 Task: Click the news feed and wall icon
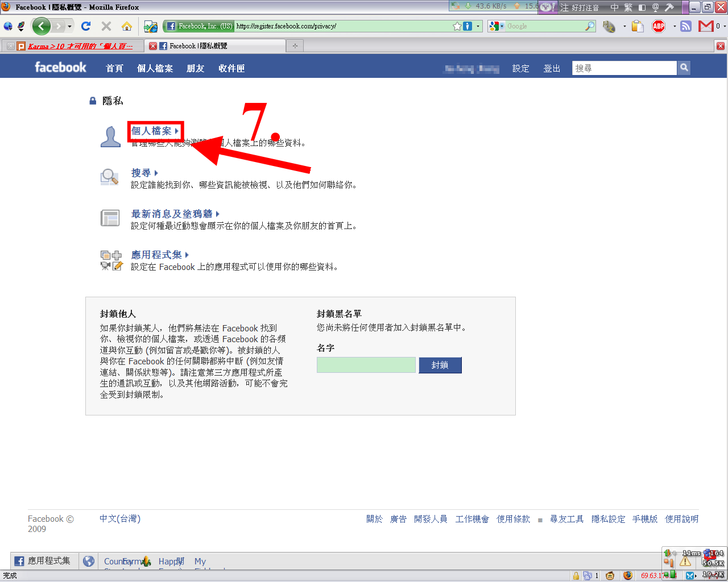pos(110,218)
